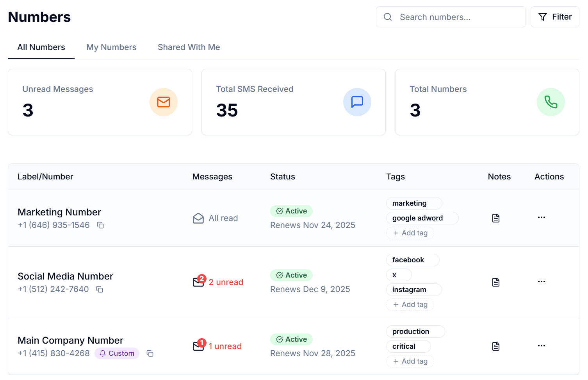
Task: Click the unread messages envelope for Social Media Number
Action: (x=198, y=282)
